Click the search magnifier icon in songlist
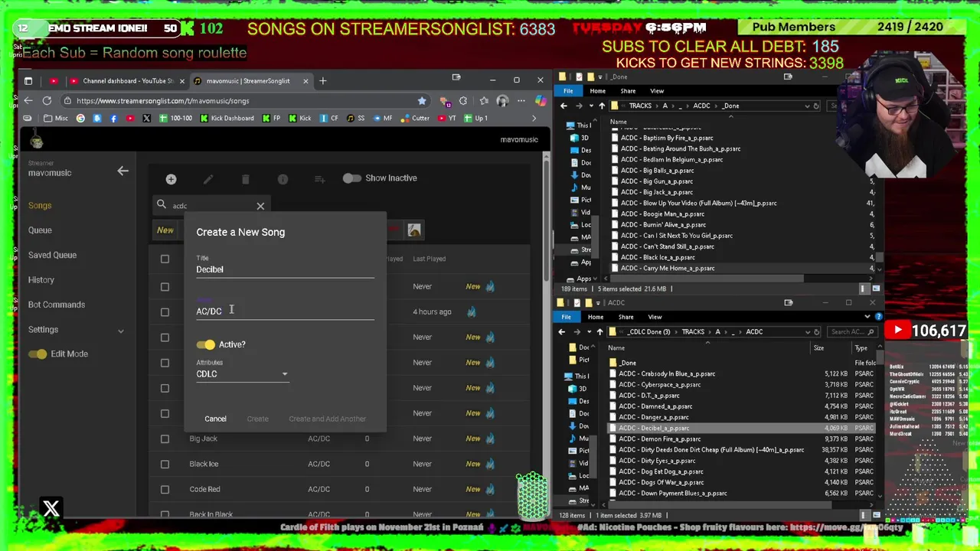The height and width of the screenshot is (551, 980). click(161, 204)
